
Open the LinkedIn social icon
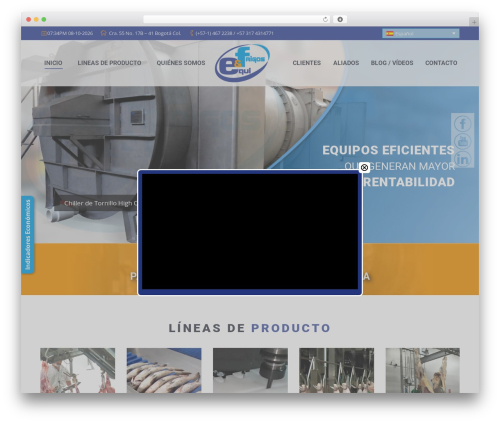(x=462, y=159)
